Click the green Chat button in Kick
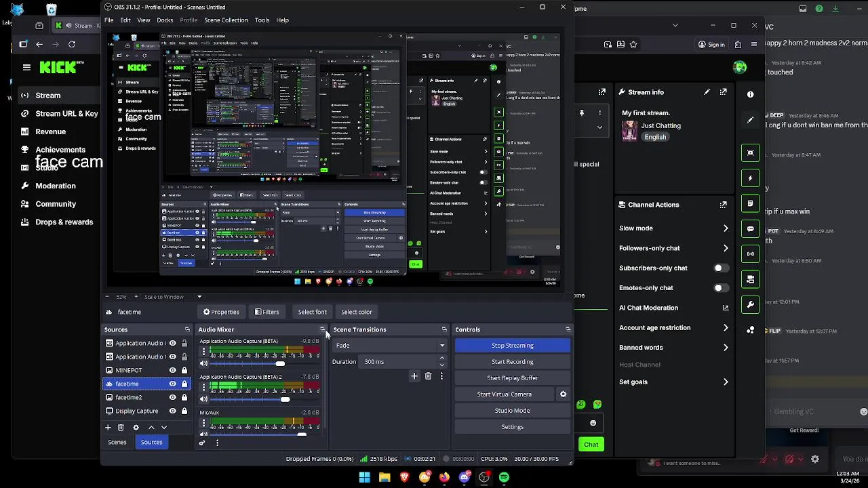The height and width of the screenshot is (488, 868). (591, 445)
